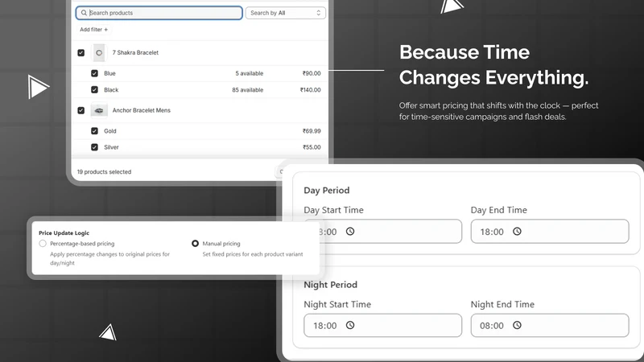The width and height of the screenshot is (644, 362).
Task: Click the Price Update Logic heading
Action: point(64,232)
